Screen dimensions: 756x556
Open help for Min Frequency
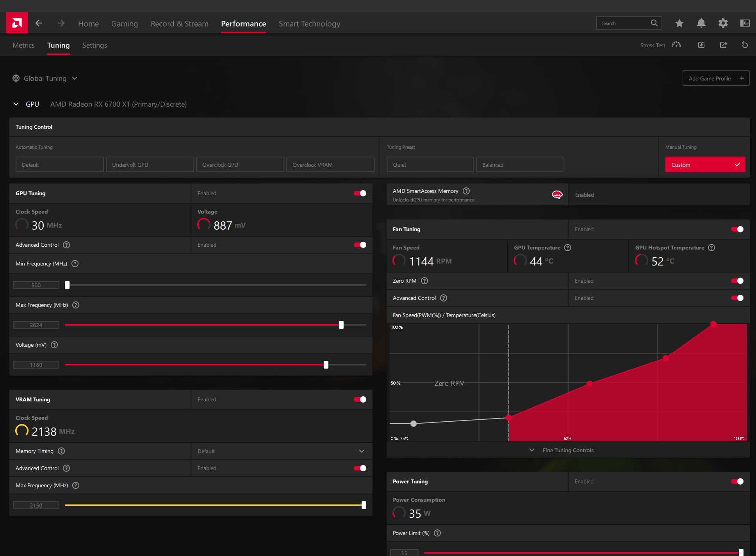pyautogui.click(x=75, y=264)
